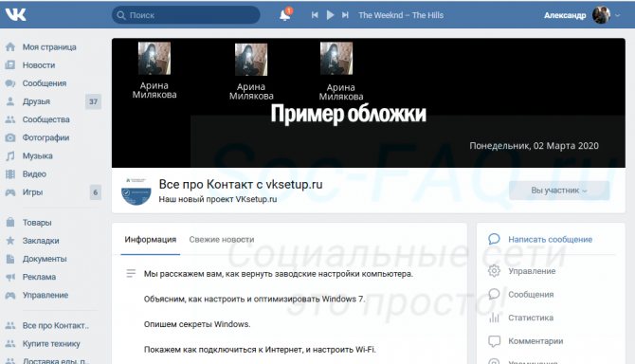Open Реклама section

39,277
